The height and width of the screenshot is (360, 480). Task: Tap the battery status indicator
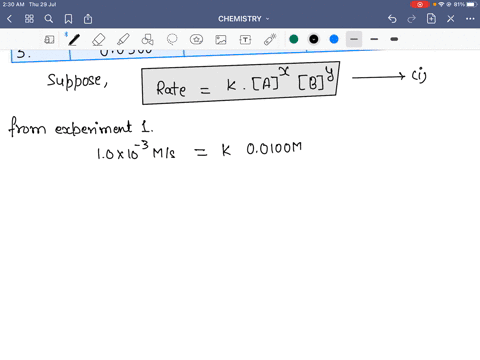[471, 4]
